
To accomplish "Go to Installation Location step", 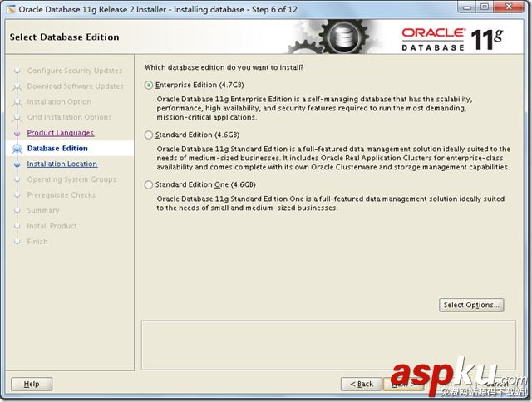I will coord(62,164).
